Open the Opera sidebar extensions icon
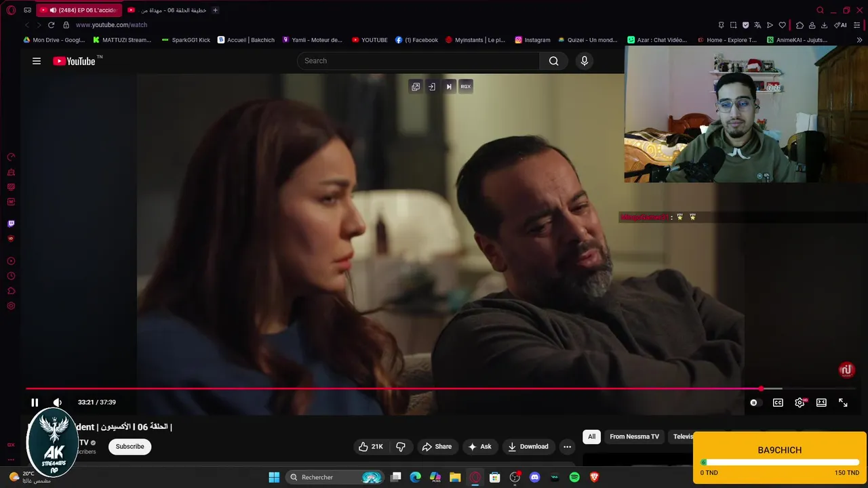 tap(11, 291)
